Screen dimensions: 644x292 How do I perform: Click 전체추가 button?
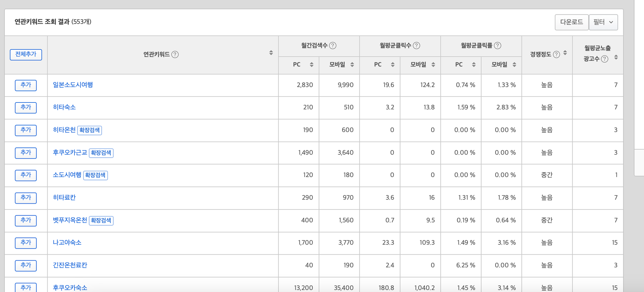(x=26, y=54)
